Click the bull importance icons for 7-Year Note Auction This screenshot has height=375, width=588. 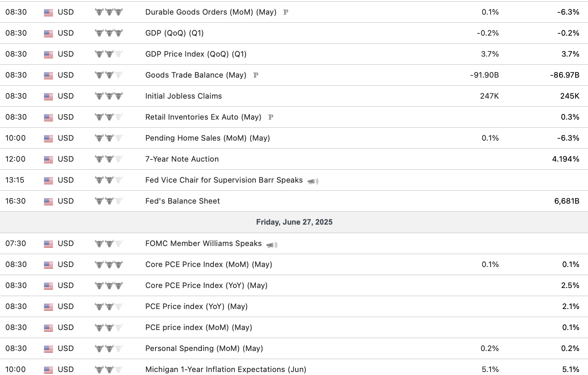(109, 159)
